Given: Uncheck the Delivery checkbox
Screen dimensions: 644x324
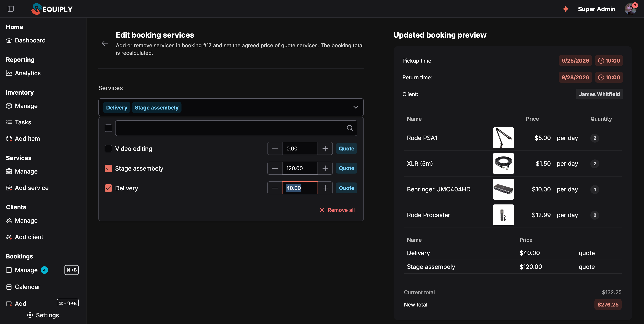Looking at the screenshot, I should coord(108,188).
